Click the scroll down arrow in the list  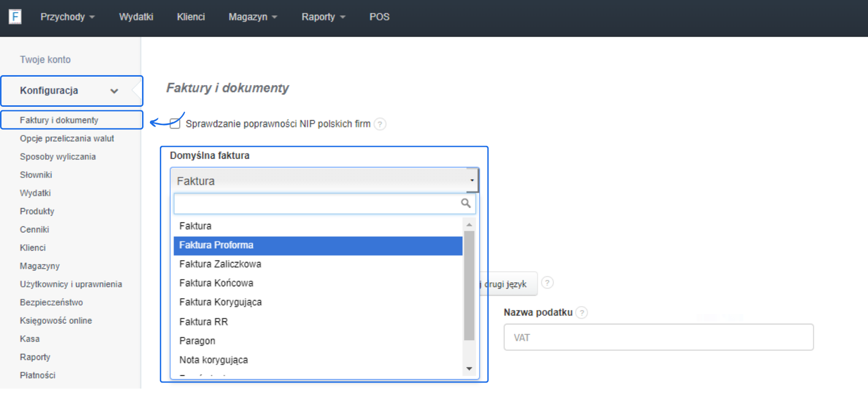pyautogui.click(x=469, y=369)
